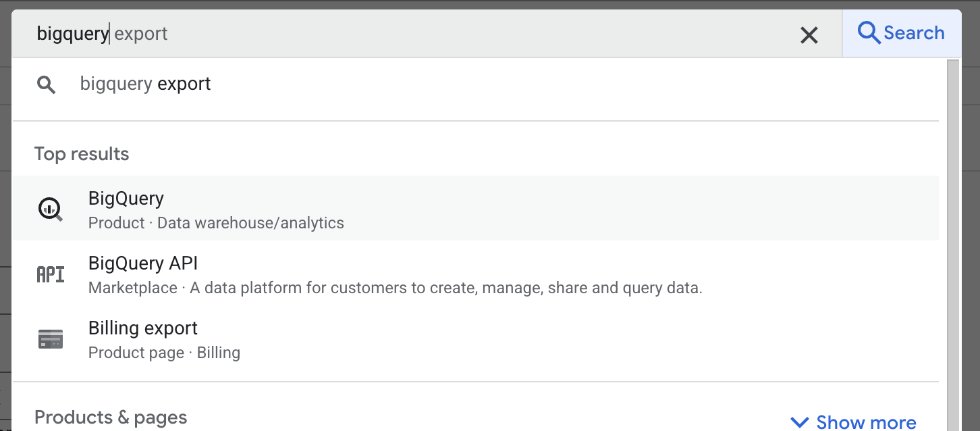Screen dimensions: 980x431
Task: Click the magnifier icon in the Search button
Action: tap(869, 33)
